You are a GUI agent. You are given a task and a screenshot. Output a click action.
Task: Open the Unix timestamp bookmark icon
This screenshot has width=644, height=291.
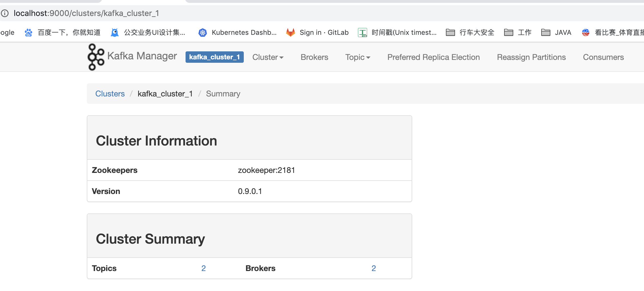(x=363, y=33)
